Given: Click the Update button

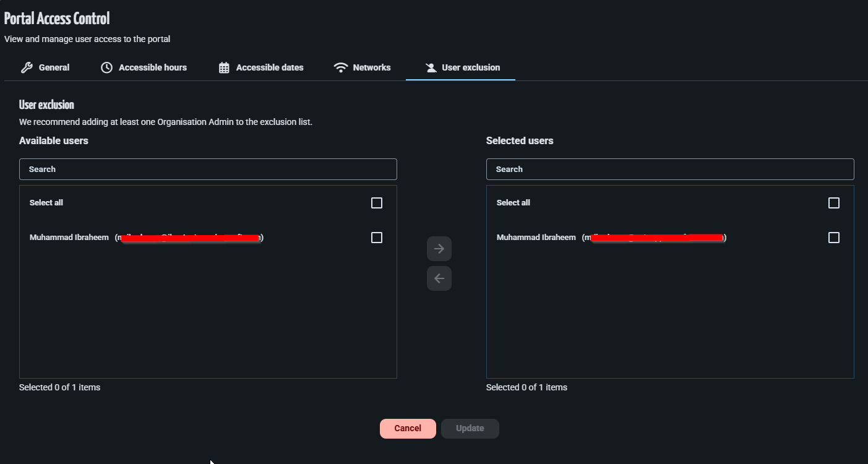Looking at the screenshot, I should pos(470,429).
